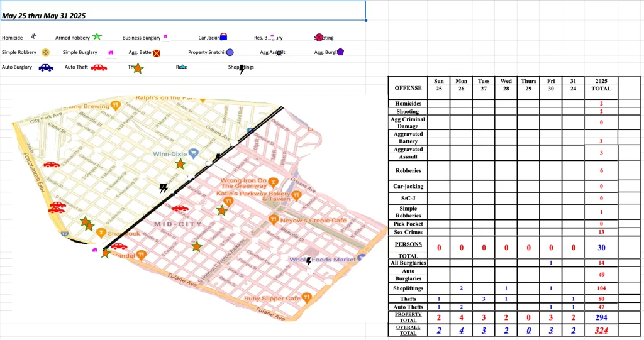Select the 'Agg Criminal Damage' row label

[x=408, y=123]
